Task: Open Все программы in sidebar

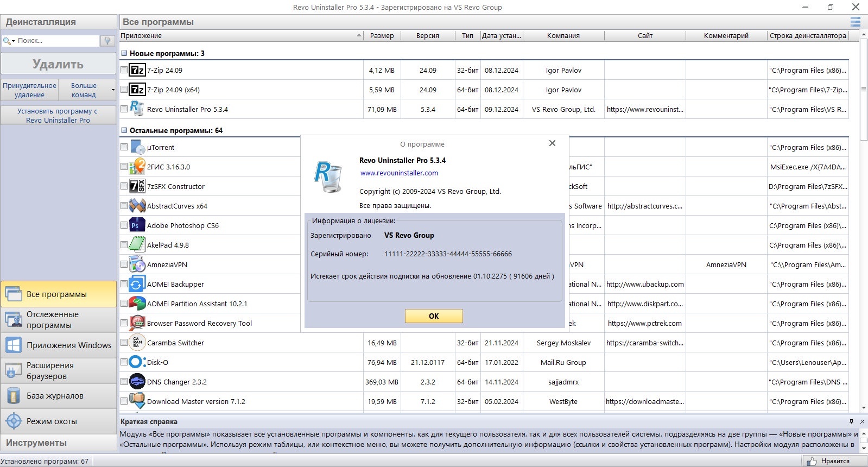Action: 59,294
